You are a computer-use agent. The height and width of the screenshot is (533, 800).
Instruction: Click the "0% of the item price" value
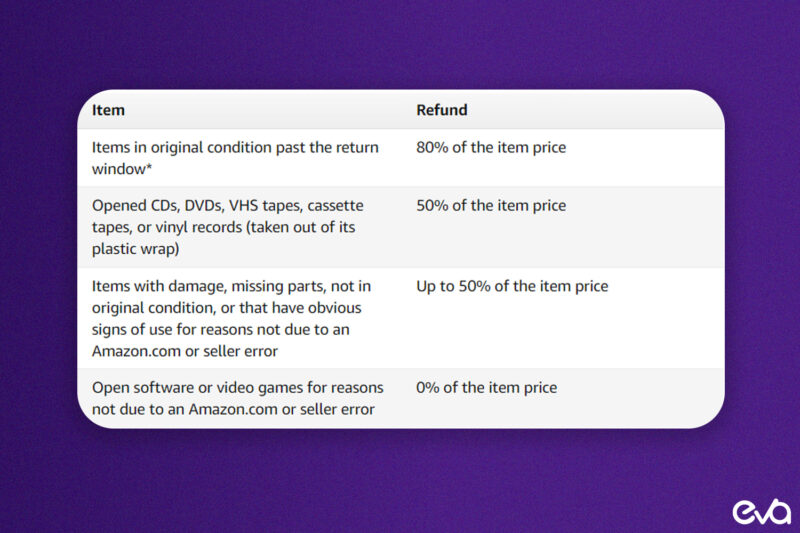click(x=487, y=388)
